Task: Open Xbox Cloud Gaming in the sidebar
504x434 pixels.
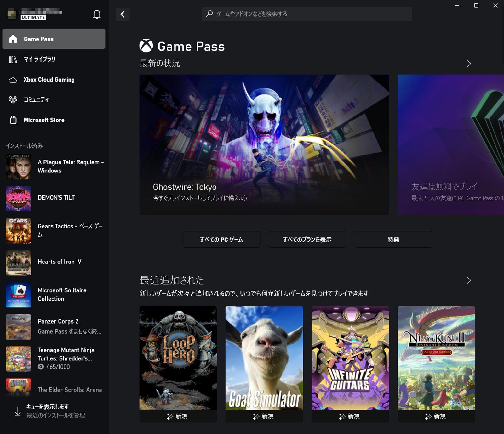Action: [54, 80]
